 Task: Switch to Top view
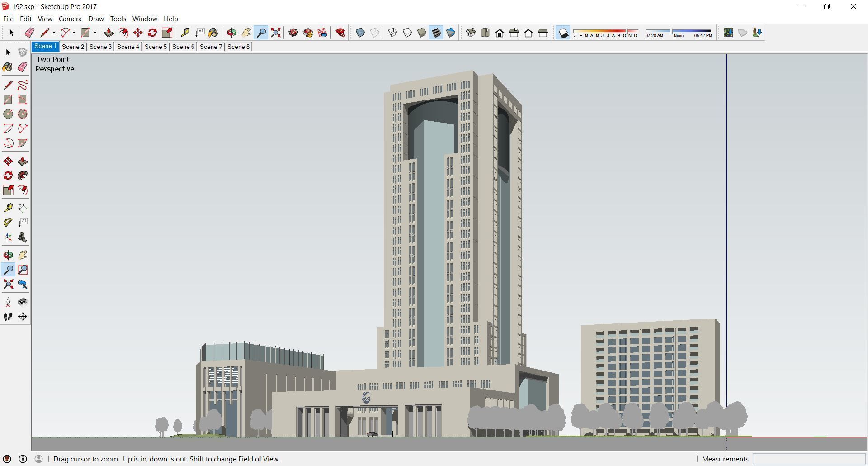[x=485, y=33]
